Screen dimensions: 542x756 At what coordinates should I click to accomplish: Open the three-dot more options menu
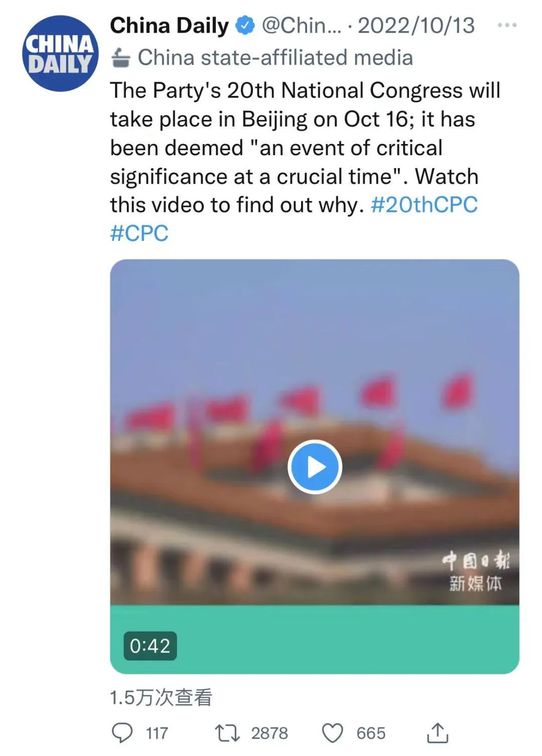click(507, 25)
